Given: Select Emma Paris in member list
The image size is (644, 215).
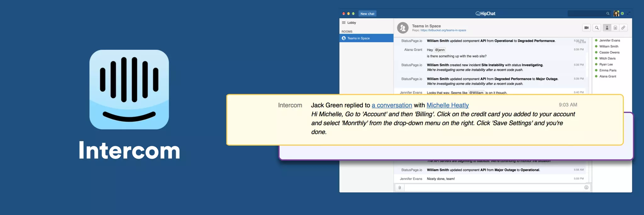Looking at the screenshot, I should pyautogui.click(x=608, y=70).
